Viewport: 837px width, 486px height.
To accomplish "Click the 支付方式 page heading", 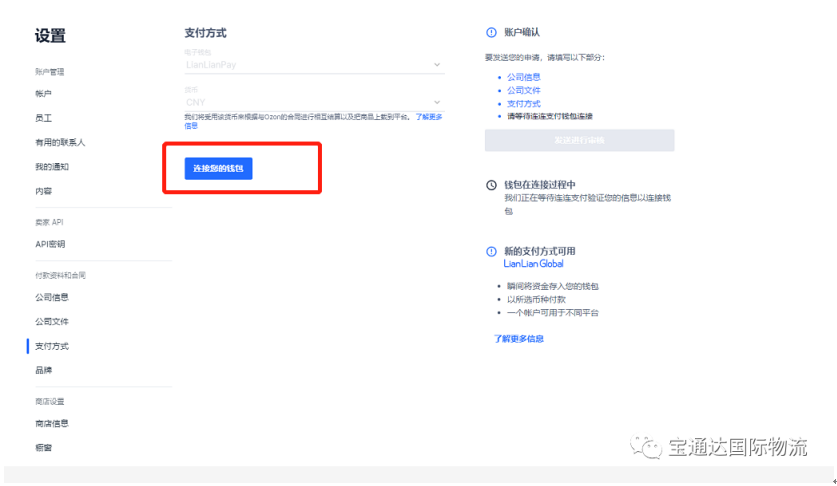I will click(x=206, y=33).
